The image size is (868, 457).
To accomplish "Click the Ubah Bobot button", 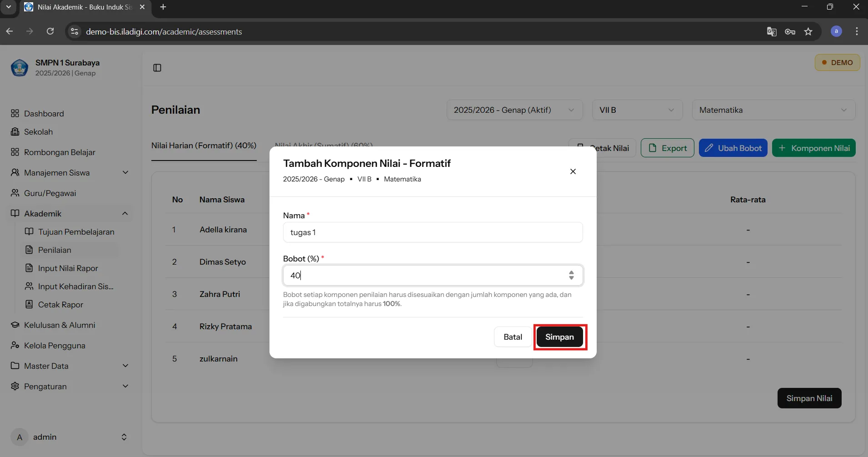I will (x=733, y=148).
